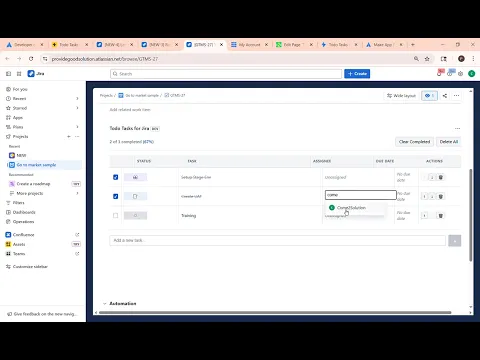480x360 pixels.
Task: Open the Projects ellipsis menu in sidebar
Action: [x=77, y=136]
